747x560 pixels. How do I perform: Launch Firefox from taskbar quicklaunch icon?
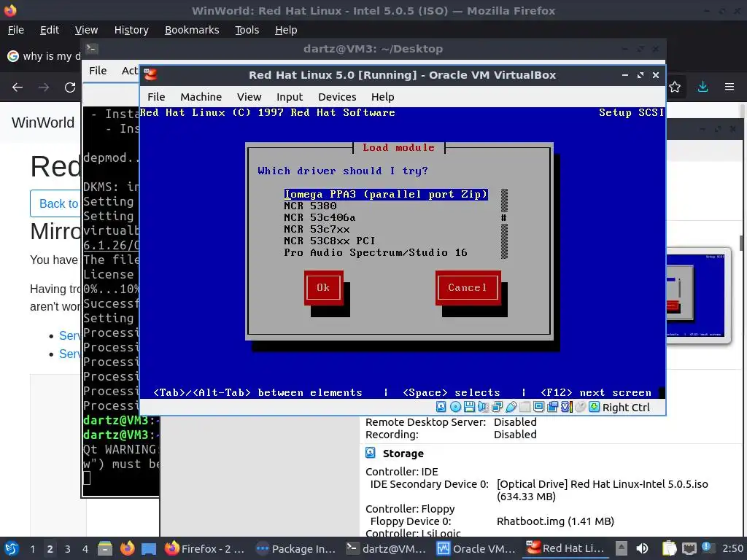[x=127, y=548]
